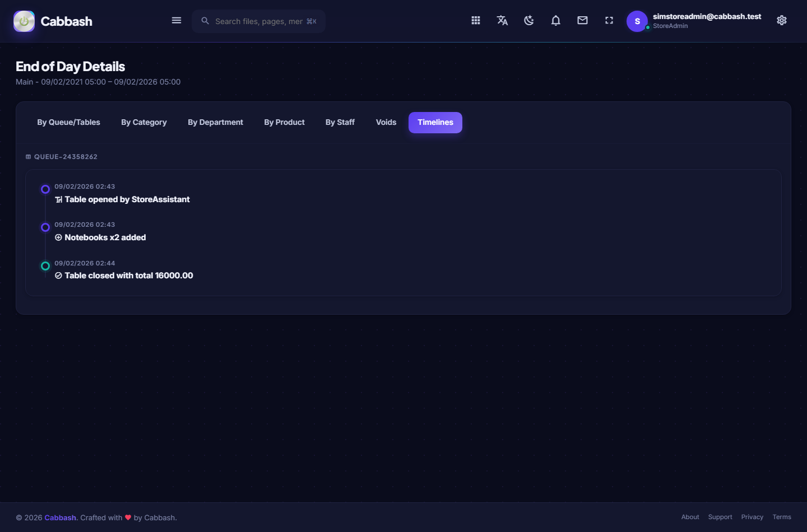Click Table closed with total 16000.00
This screenshot has width=807, height=532.
(x=129, y=276)
